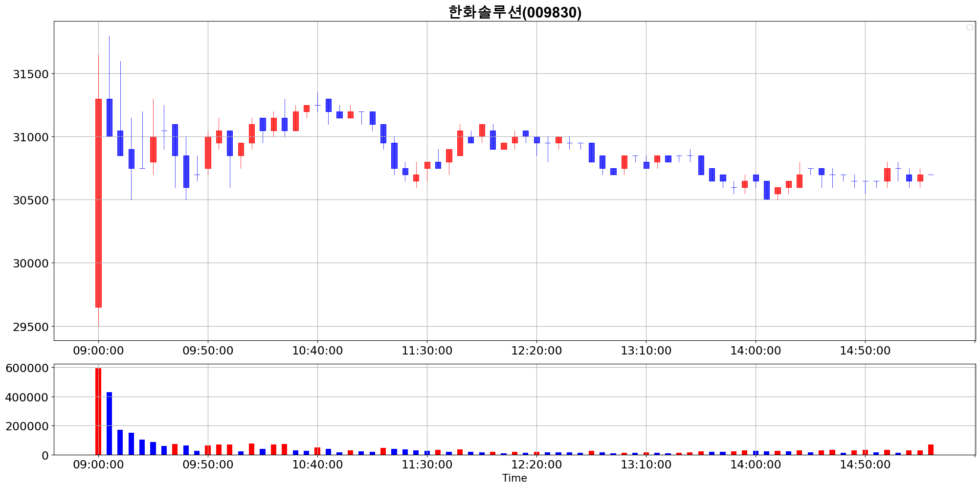The image size is (980, 488).
Task: Click the empty legend box on the price chart
Action: click(x=970, y=27)
